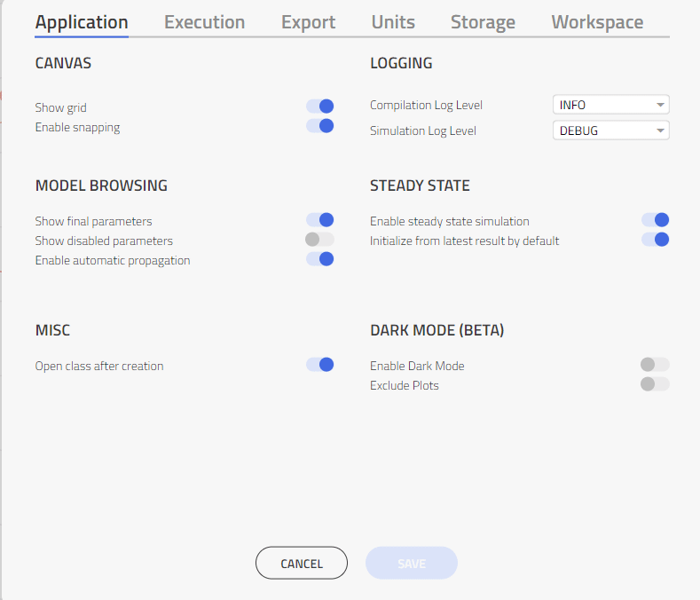Go to the Storage tab
This screenshot has height=600, width=700.
click(483, 22)
